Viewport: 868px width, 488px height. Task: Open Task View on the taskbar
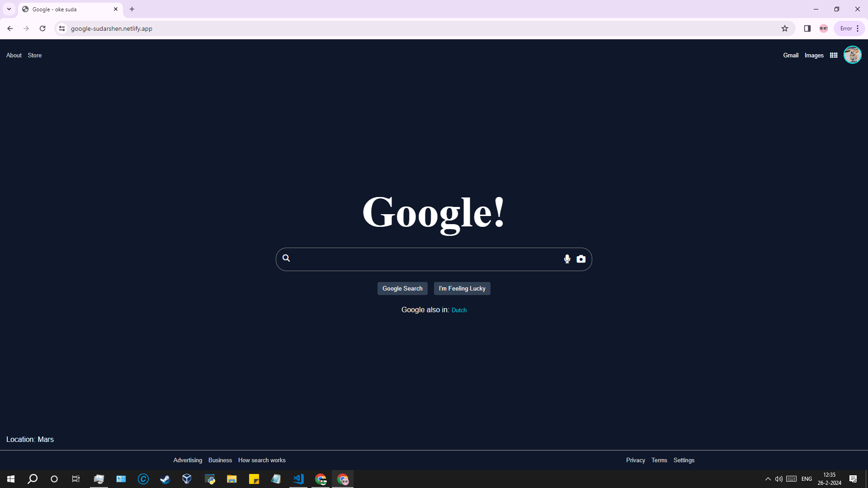coord(76,479)
